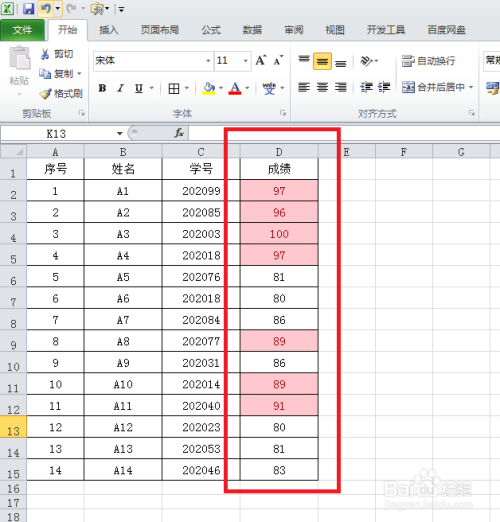Screen dimensions: 500x522
Task: Expand the 合并后居中 dropdown arrow
Action: point(471,87)
